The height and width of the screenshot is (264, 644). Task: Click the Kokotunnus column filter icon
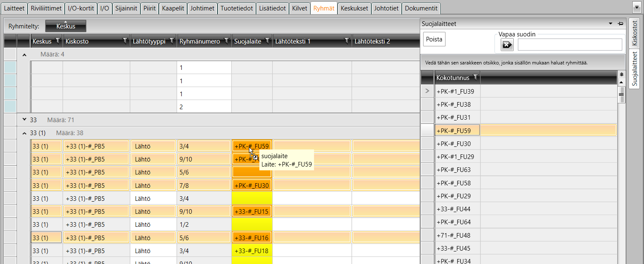click(x=475, y=77)
